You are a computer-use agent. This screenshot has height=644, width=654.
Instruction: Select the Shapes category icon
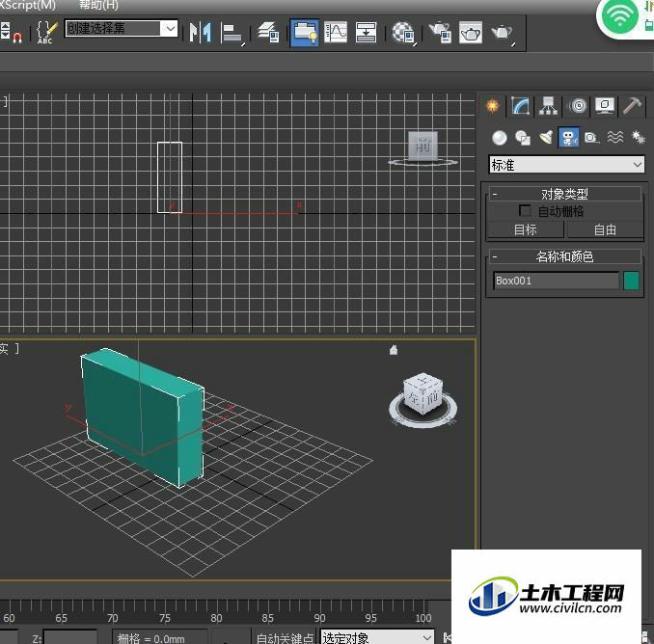(523, 138)
